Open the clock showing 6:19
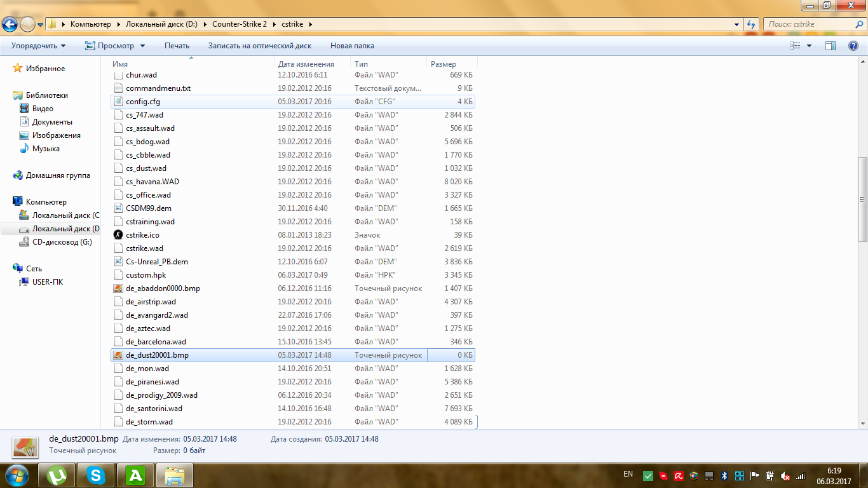Viewport: 868px width, 488px height. (x=834, y=476)
